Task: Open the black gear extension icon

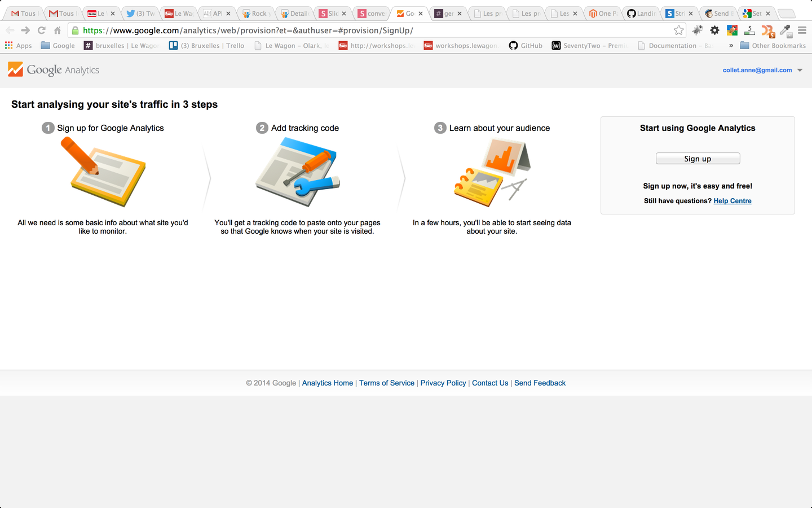Action: point(714,30)
